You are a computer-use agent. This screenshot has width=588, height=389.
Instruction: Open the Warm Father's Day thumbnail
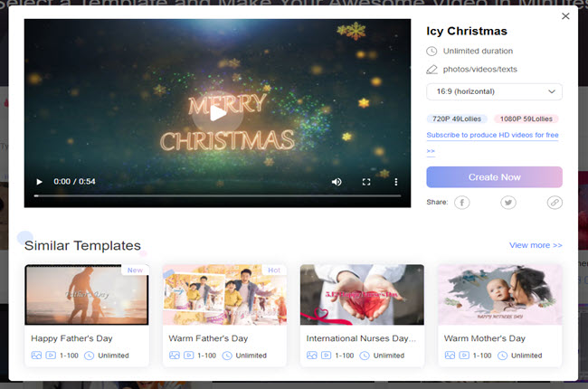[x=224, y=295]
